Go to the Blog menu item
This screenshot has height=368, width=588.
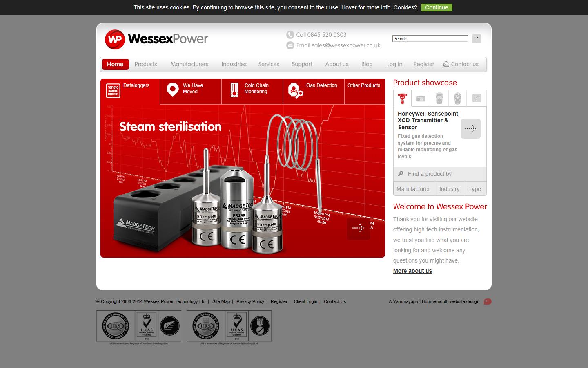[x=367, y=64]
